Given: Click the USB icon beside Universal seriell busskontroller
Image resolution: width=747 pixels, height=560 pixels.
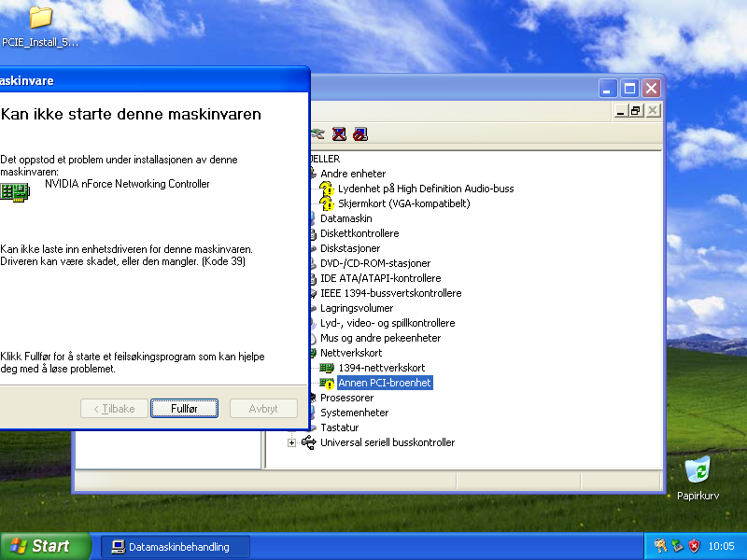Looking at the screenshot, I should 309,442.
